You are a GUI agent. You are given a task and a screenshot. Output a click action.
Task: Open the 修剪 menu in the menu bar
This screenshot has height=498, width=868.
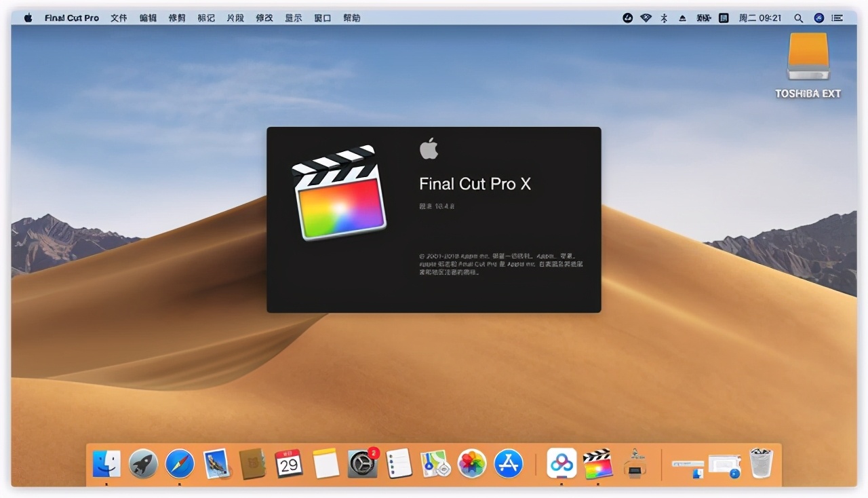(177, 18)
